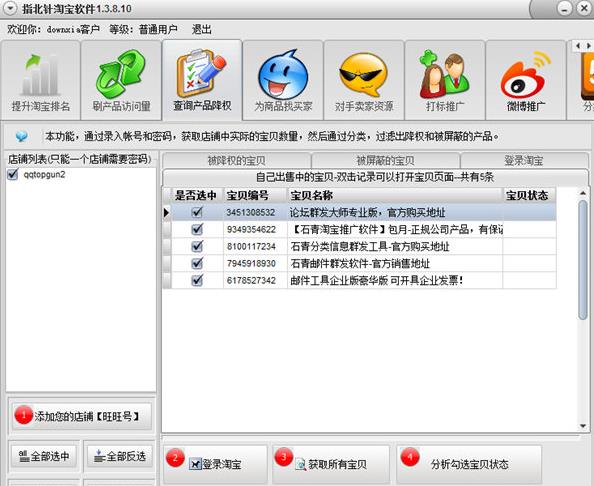Click the 获取所有宝贝 button

pyautogui.click(x=331, y=464)
